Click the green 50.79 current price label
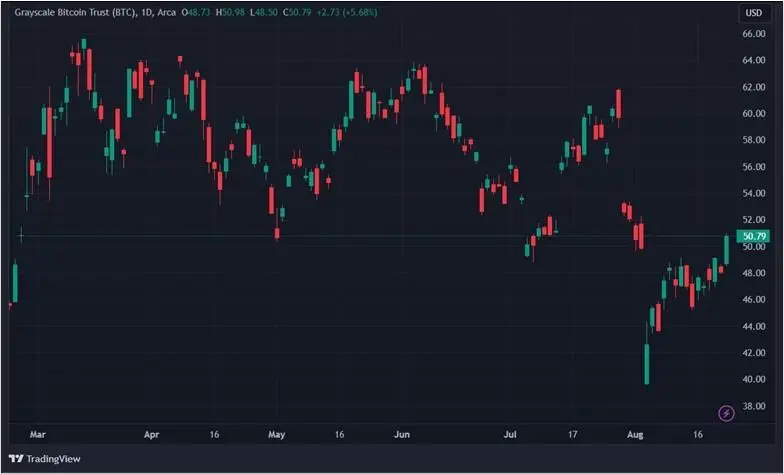The height and width of the screenshot is (474, 784). [753, 236]
